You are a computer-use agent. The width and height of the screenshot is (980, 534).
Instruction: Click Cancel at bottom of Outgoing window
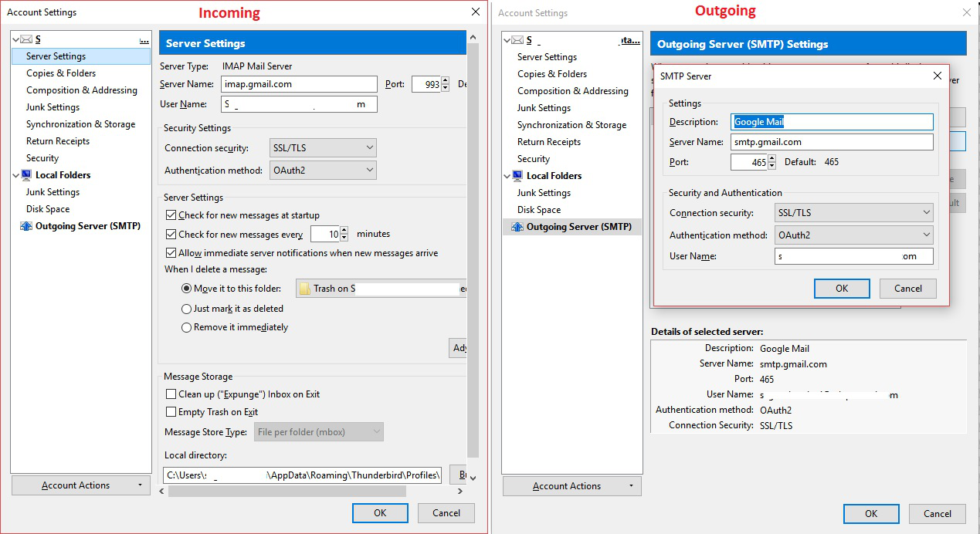coord(938,514)
